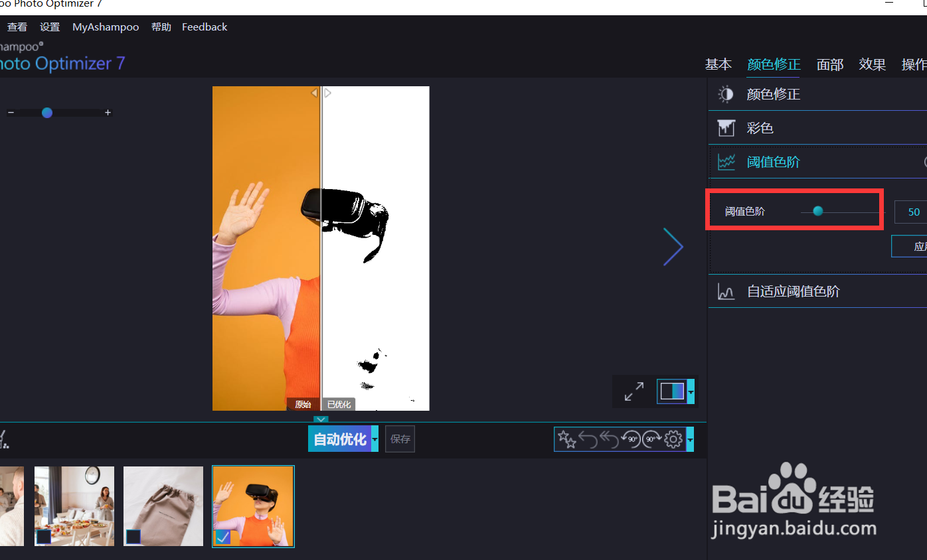
Task: Click the 自动优化 button
Action: [x=339, y=439]
